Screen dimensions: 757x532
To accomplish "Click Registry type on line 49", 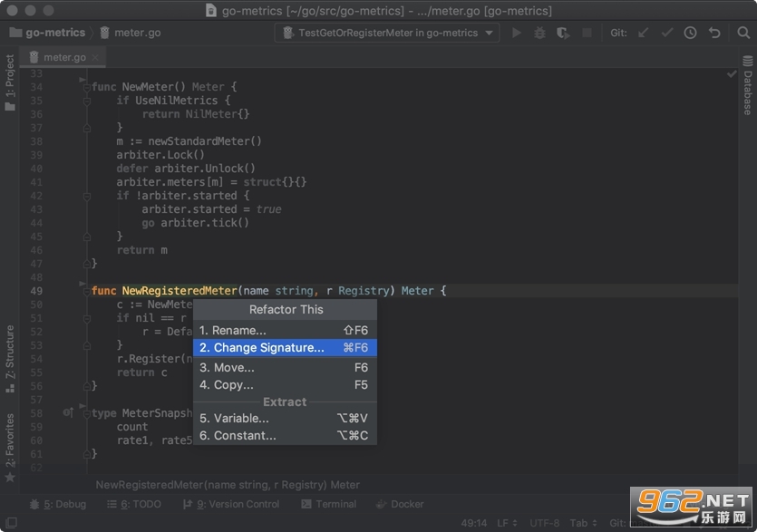I will click(x=363, y=291).
